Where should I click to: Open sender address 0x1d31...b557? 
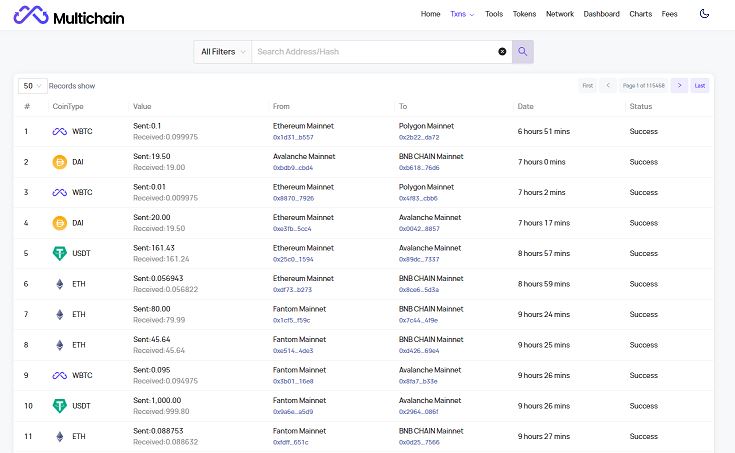tap(293, 137)
